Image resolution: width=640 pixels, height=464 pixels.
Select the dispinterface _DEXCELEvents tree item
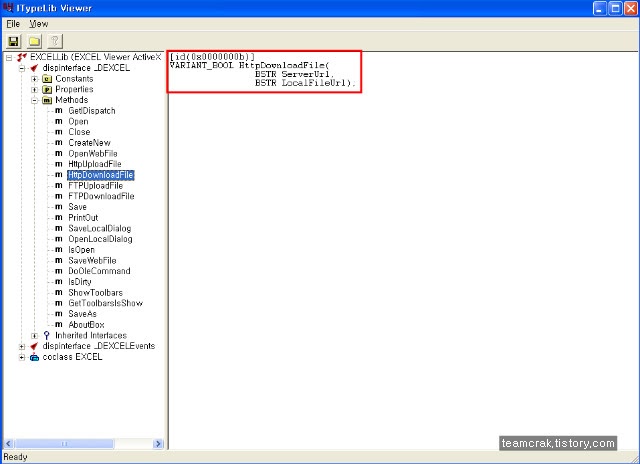pyautogui.click(x=99, y=346)
